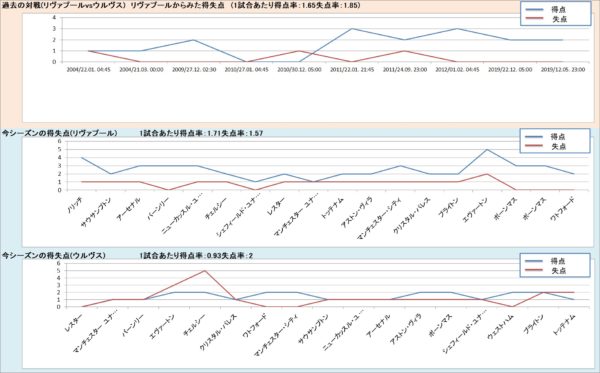Image resolution: width=600 pixels, height=373 pixels.
Task: Click the heading 今シーズンの得失点(ウルヴス)
Action: [54, 256]
